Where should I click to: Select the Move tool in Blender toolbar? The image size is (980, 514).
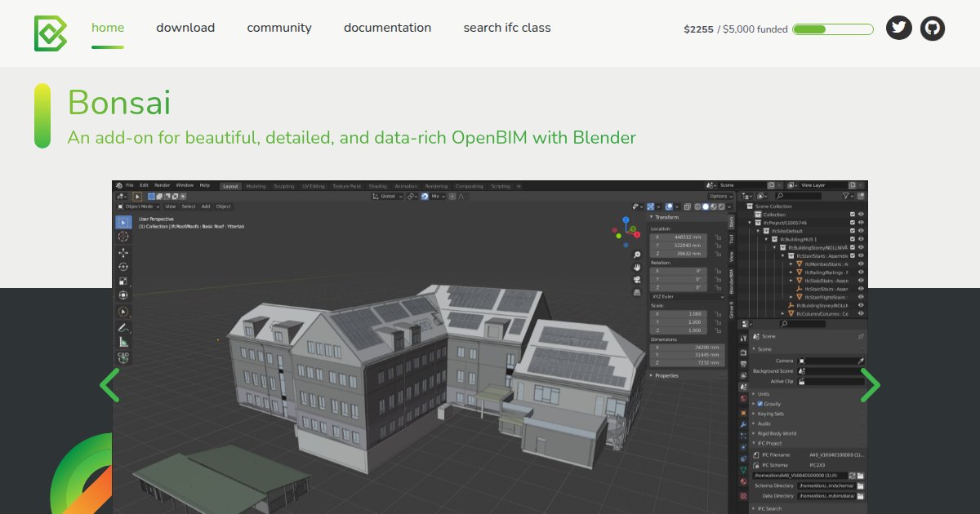tap(123, 253)
